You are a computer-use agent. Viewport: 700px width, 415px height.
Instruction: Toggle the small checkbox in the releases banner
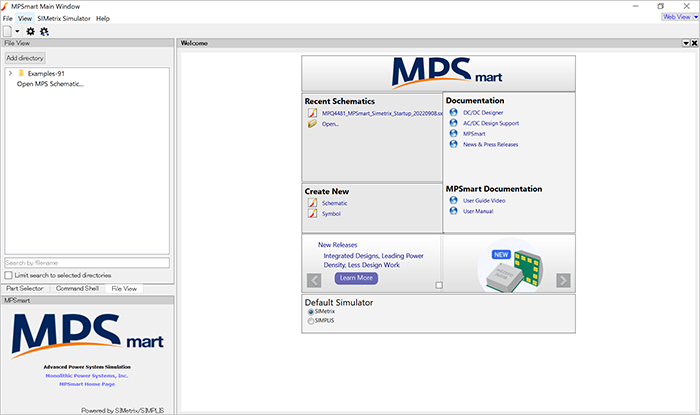(x=439, y=285)
